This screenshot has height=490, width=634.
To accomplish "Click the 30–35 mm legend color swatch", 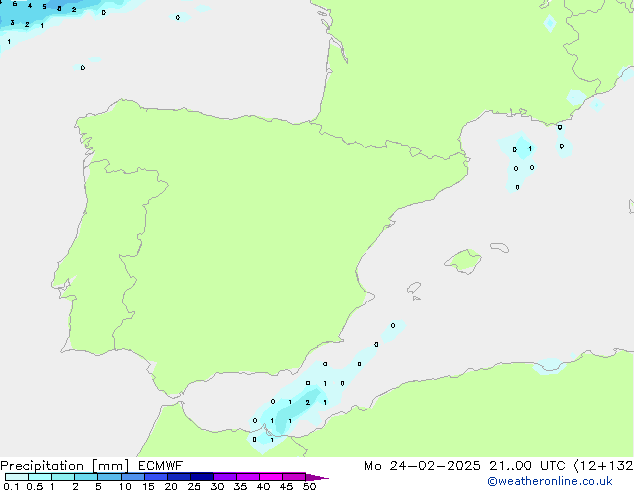I will click(224, 477).
